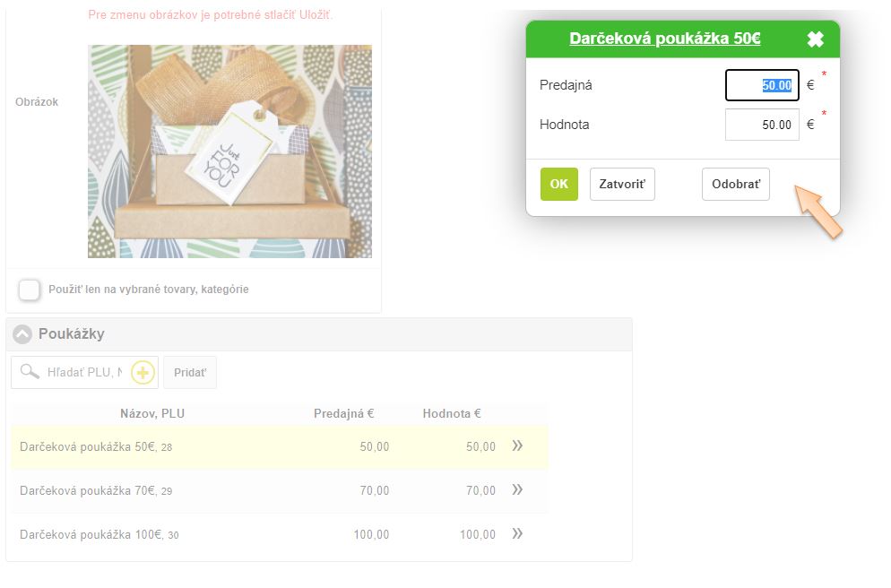
Task: Click the Hodnota value input field
Action: click(762, 125)
